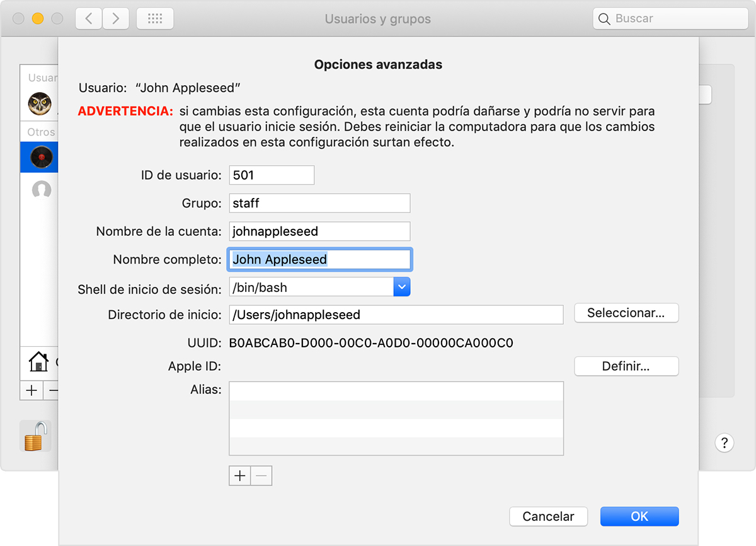Screen dimensions: 756x546
Task: Click the owl user avatar
Action: 40,103
